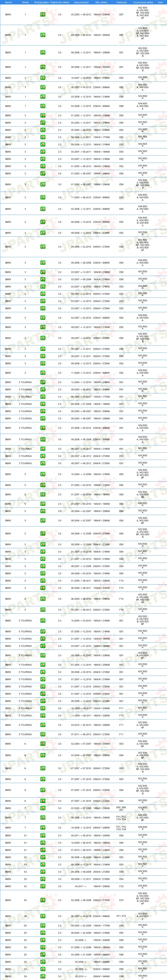
Task: Click the X6 model cell
Action: [25, 916]
